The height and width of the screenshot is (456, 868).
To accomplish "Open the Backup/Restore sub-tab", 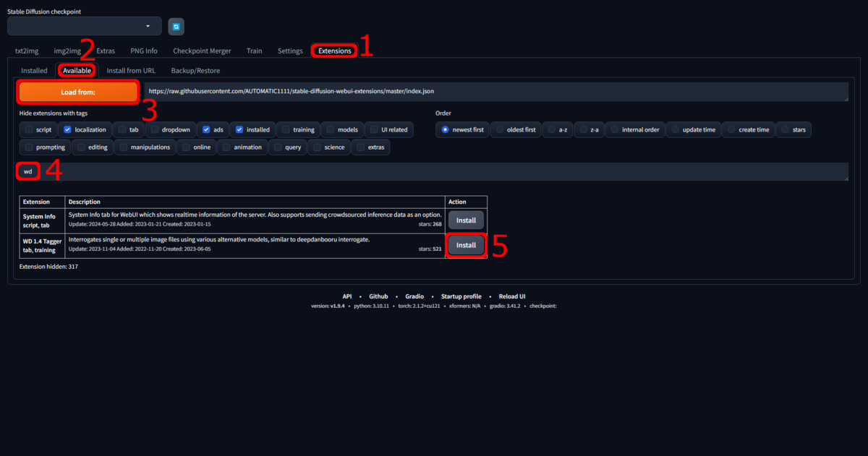I will [195, 71].
